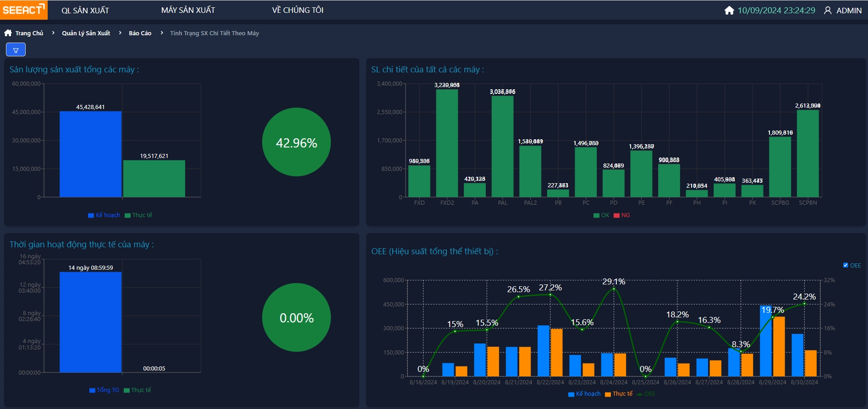Toggle Thực tế legend in runtime chart
868x409 pixels.
[137, 390]
